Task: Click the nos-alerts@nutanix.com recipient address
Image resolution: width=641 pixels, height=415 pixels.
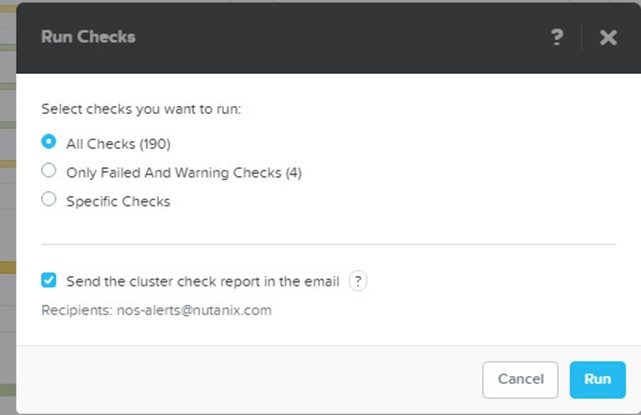Action: [x=194, y=310]
